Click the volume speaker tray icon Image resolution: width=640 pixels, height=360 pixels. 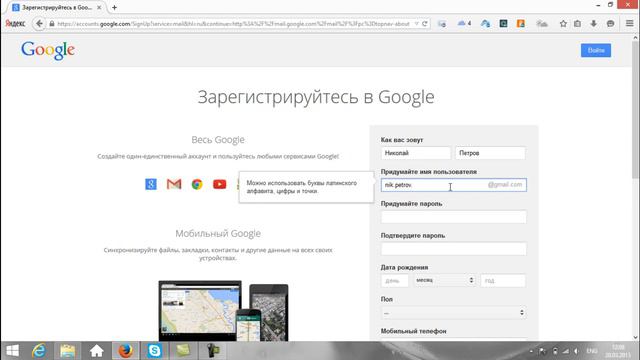pyautogui.click(x=576, y=351)
